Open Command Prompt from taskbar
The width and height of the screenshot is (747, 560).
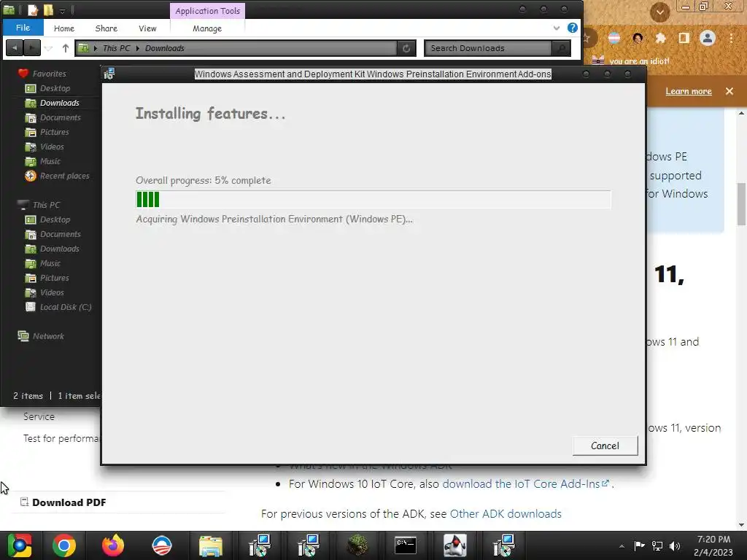pyautogui.click(x=406, y=545)
